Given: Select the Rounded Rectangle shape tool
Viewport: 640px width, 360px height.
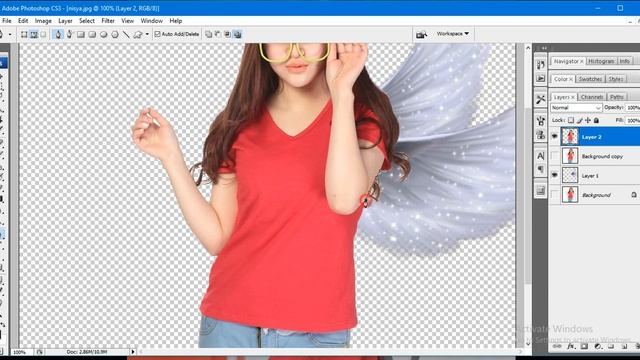Looking at the screenshot, I should 92,35.
